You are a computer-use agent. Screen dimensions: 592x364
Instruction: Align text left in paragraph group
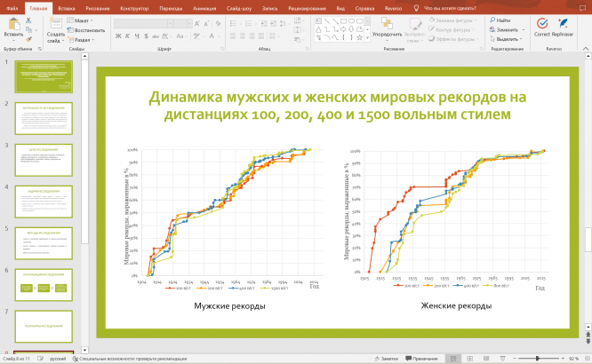(233, 36)
